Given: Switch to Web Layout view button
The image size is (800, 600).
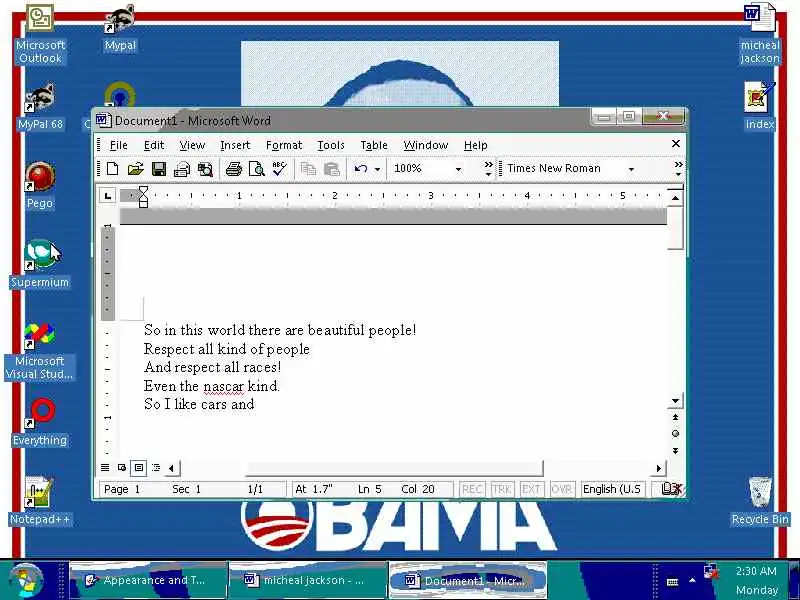Looking at the screenshot, I should pos(122,467).
